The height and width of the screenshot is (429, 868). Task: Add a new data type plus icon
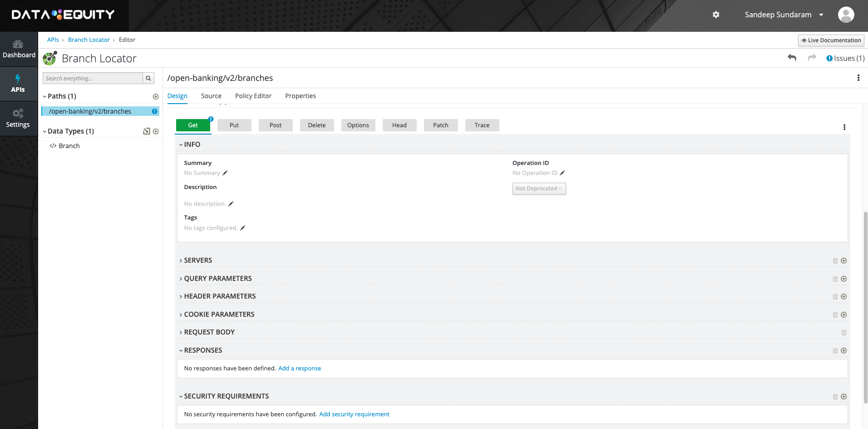click(x=156, y=131)
